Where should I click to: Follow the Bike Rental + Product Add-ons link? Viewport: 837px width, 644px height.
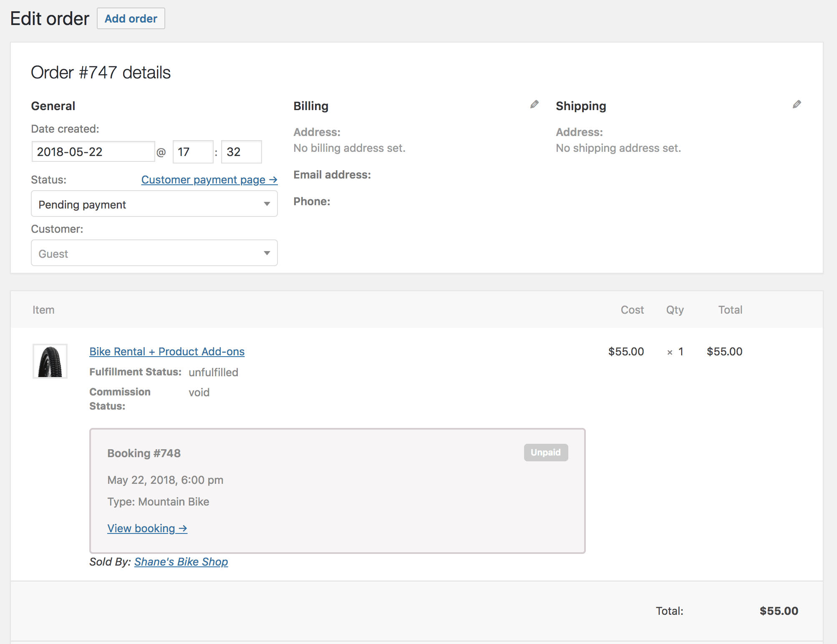tap(166, 352)
